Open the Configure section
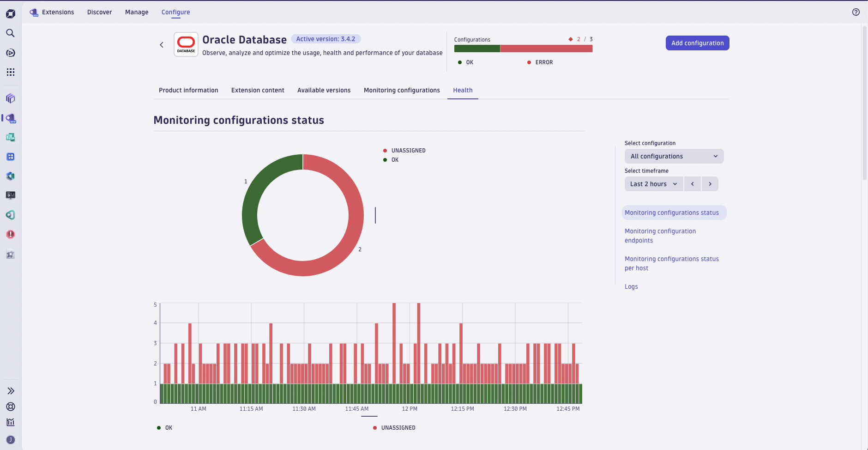The height and width of the screenshot is (450, 868). point(176,12)
